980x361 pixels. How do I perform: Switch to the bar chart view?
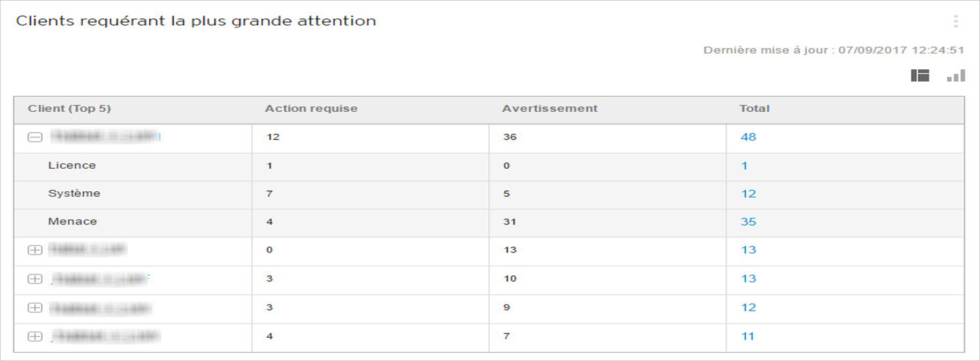[956, 76]
